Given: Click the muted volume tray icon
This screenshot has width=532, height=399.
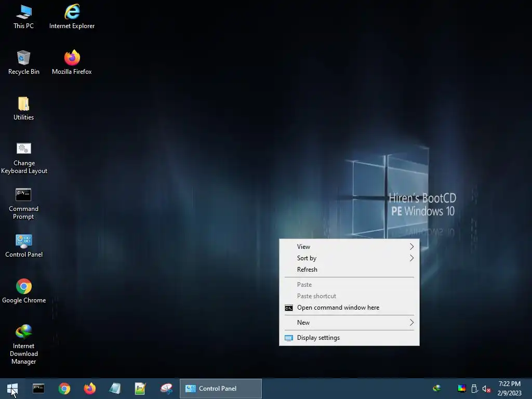Looking at the screenshot, I should click(486, 389).
